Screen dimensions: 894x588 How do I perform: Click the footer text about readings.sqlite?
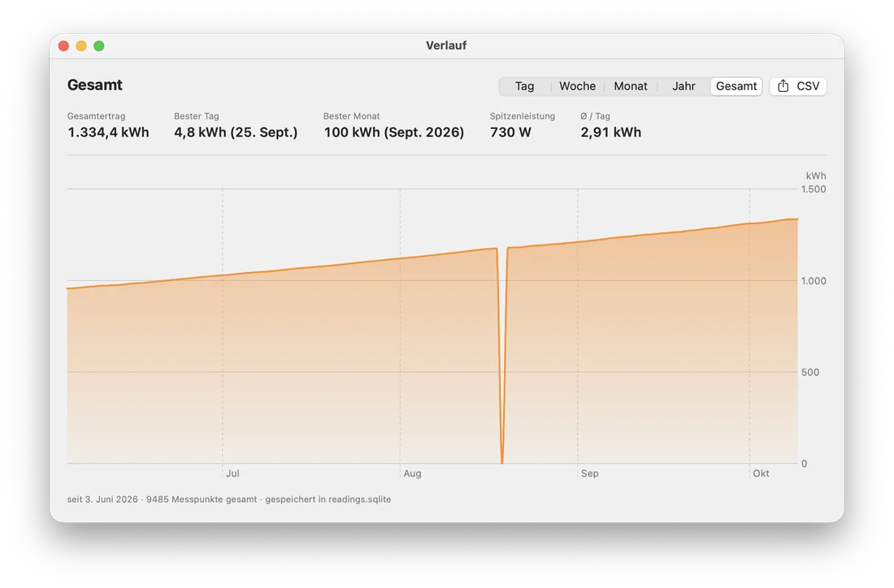(229, 499)
